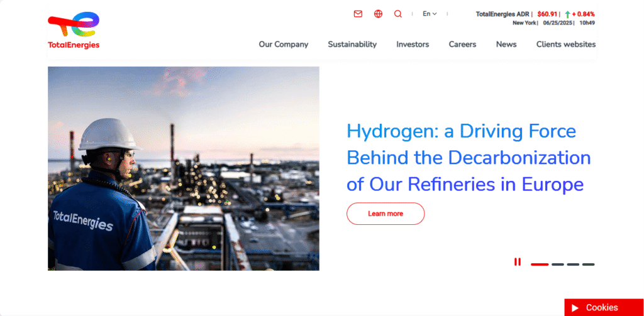Open the Sustainability menu
The width and height of the screenshot is (644, 316).
352,45
